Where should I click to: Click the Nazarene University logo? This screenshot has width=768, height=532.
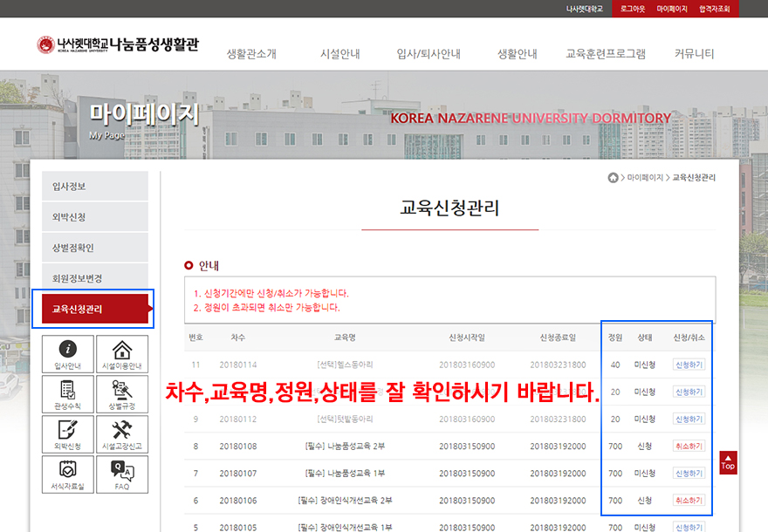tap(118, 44)
